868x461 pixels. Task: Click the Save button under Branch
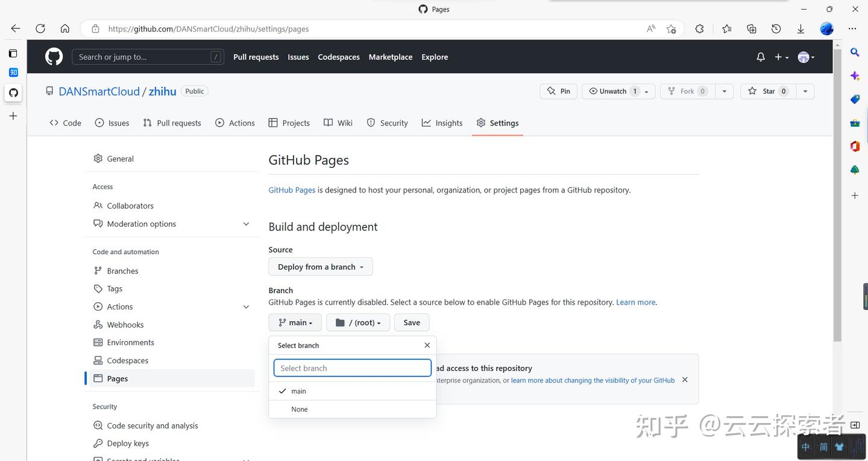pos(411,322)
